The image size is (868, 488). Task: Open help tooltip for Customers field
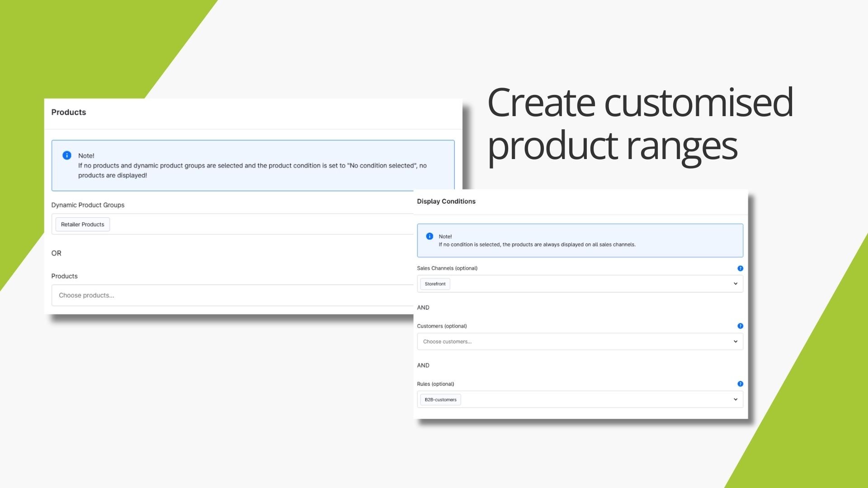(x=740, y=326)
